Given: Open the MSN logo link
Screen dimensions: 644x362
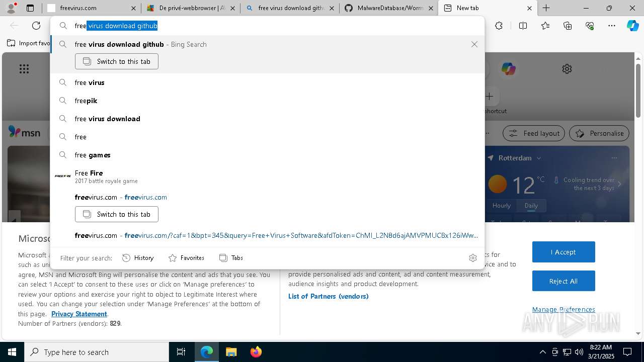Looking at the screenshot, I should coord(24,133).
